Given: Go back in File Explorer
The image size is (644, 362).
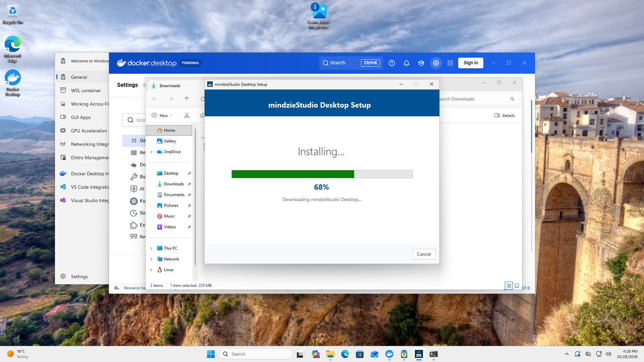Looking at the screenshot, I should (155, 99).
